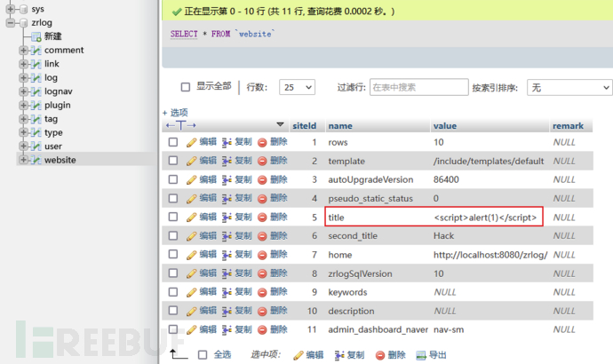This screenshot has height=364, width=613.
Task: Check the title row checkbox
Action: pos(173,217)
